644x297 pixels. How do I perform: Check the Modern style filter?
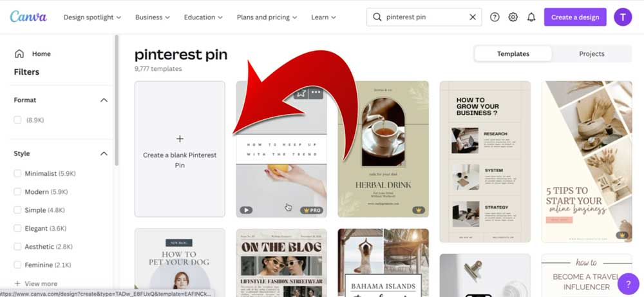click(17, 192)
